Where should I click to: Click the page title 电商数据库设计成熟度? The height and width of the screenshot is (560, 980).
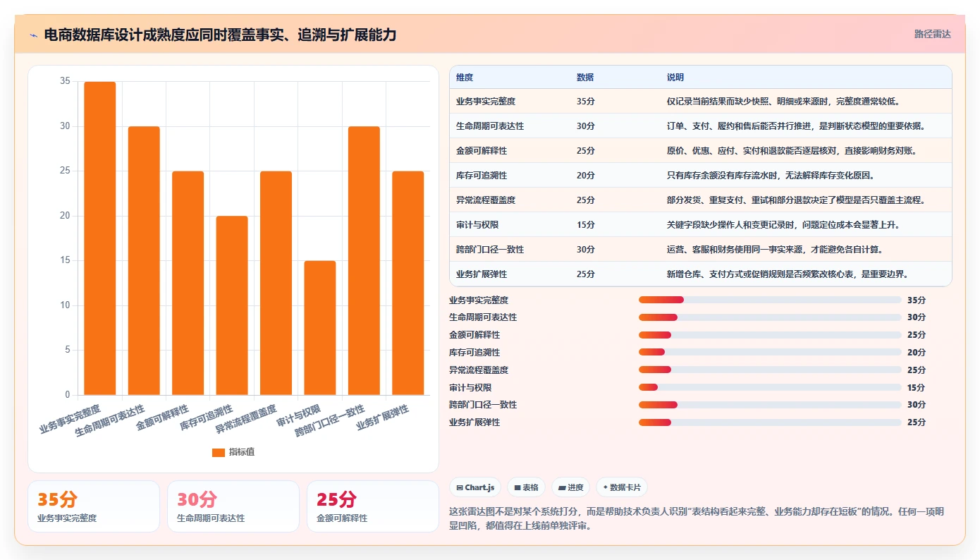[220, 35]
